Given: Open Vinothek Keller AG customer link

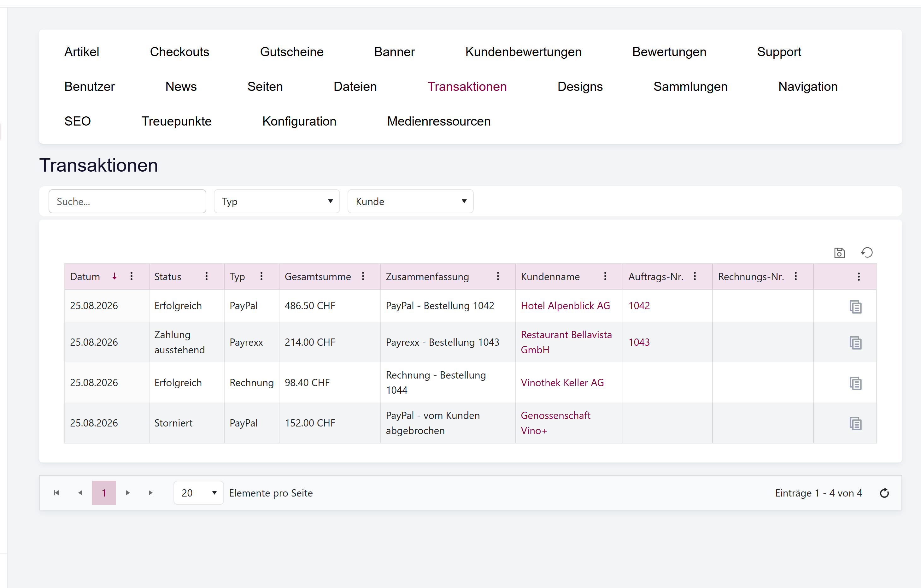Looking at the screenshot, I should coord(562,383).
